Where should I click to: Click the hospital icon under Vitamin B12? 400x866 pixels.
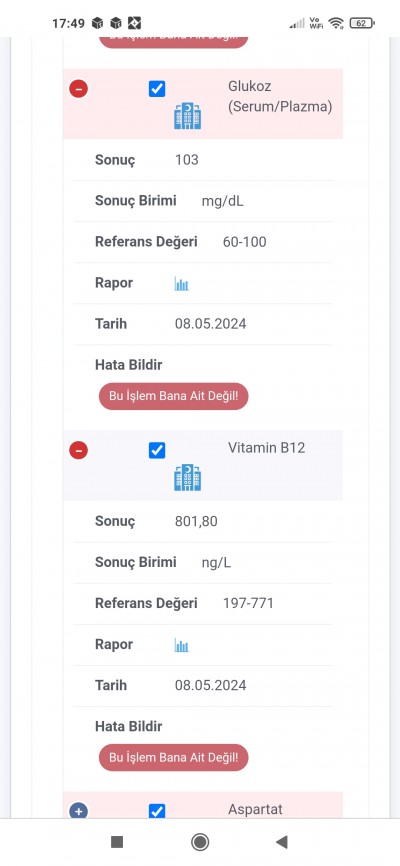click(x=187, y=477)
